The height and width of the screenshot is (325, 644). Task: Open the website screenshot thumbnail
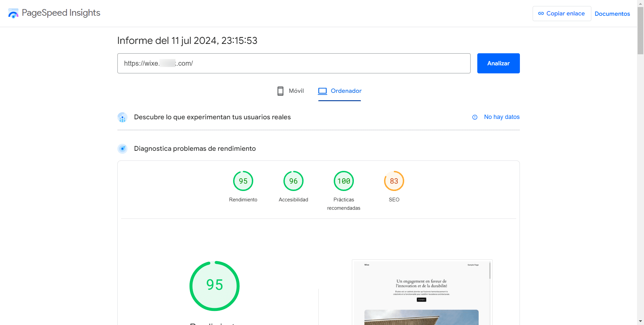tap(422, 292)
